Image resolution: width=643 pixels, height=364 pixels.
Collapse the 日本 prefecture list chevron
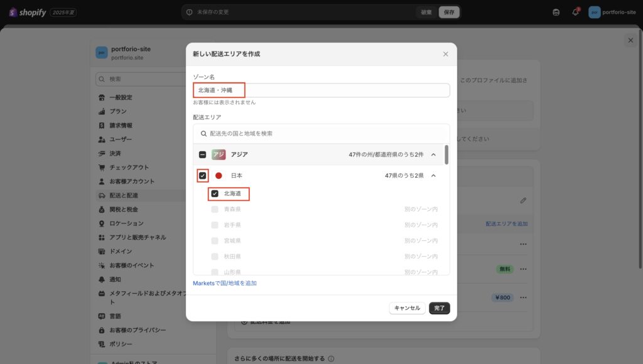[x=433, y=176]
